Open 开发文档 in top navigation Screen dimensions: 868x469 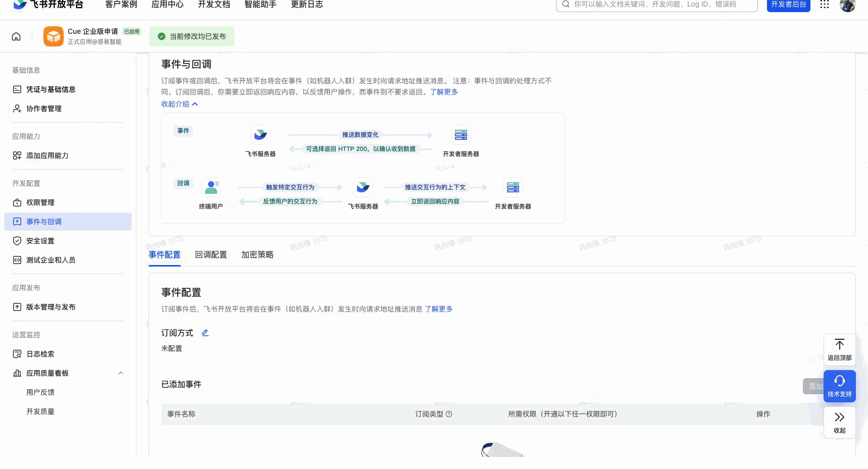coord(214,5)
